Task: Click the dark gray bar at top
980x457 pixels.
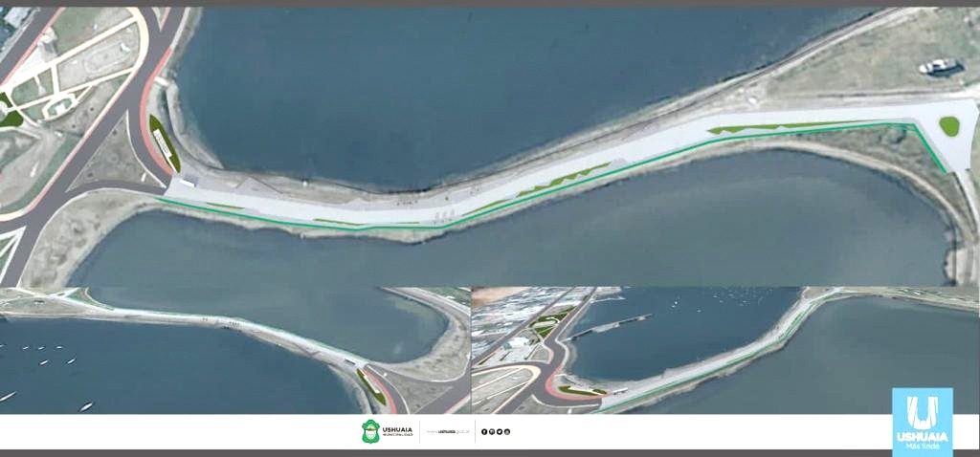Action: (x=490, y=3)
